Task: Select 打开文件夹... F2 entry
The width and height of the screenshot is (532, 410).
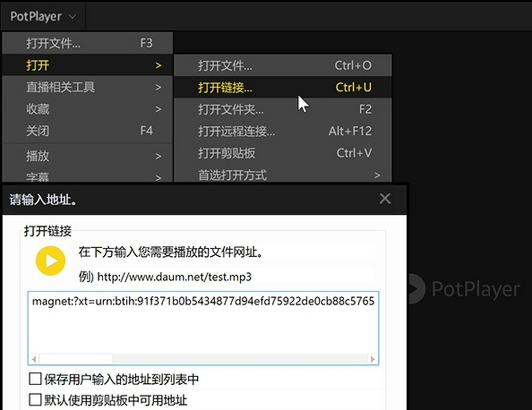Action: [x=283, y=109]
